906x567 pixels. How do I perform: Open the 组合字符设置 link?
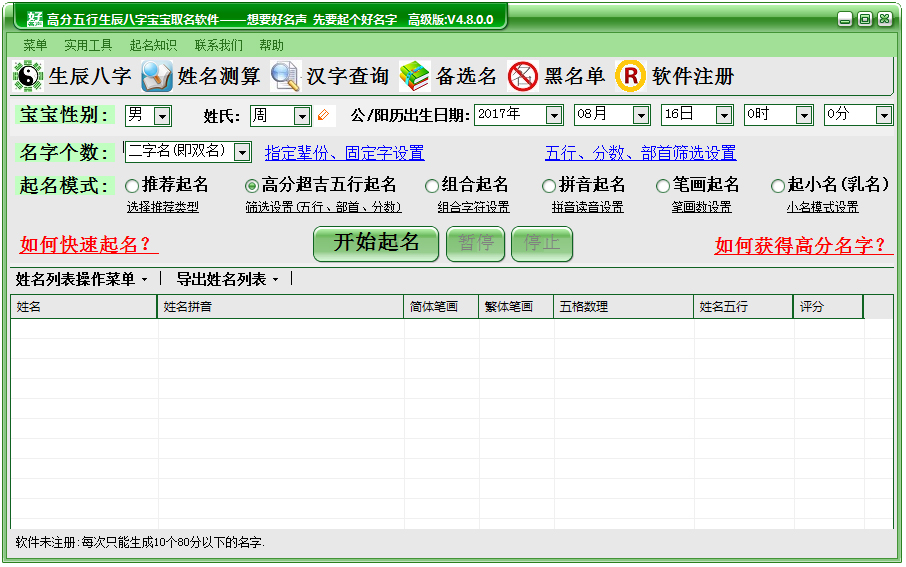click(x=473, y=207)
